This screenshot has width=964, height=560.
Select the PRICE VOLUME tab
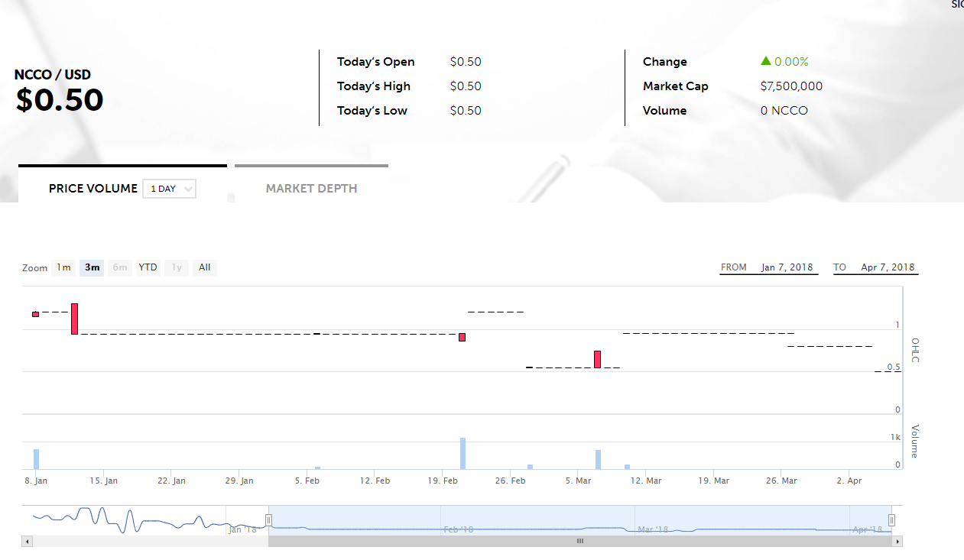[93, 188]
